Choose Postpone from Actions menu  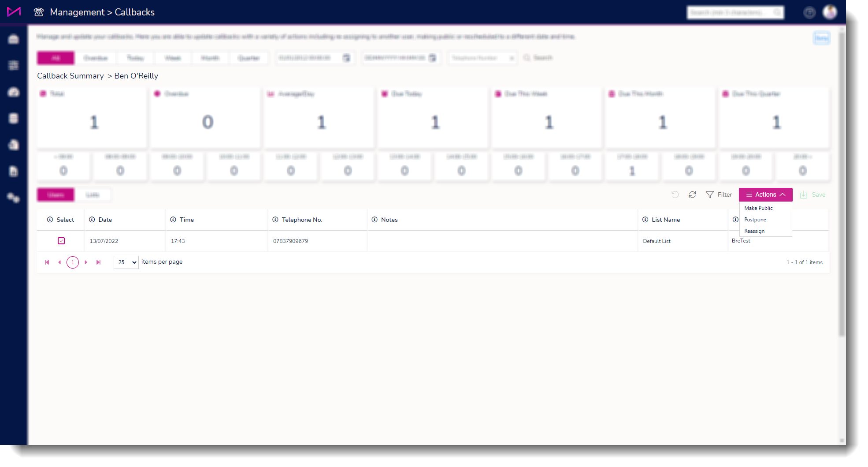755,220
